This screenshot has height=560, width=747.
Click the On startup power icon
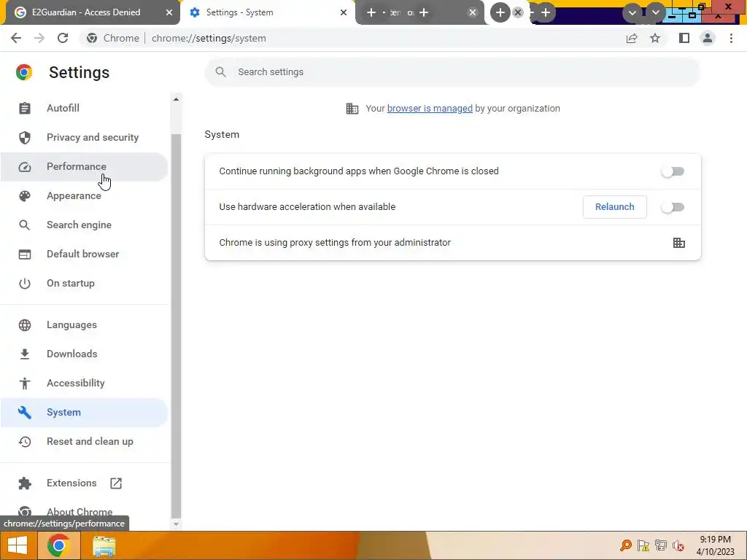coord(24,284)
